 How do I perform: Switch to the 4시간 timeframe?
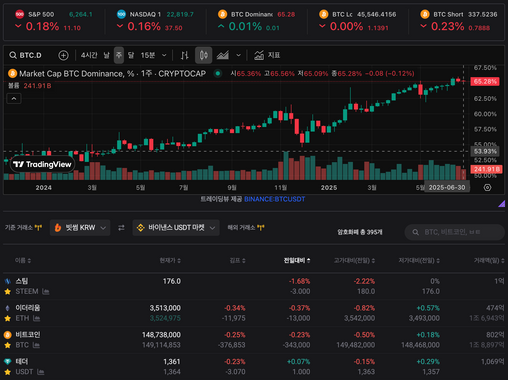pos(89,55)
